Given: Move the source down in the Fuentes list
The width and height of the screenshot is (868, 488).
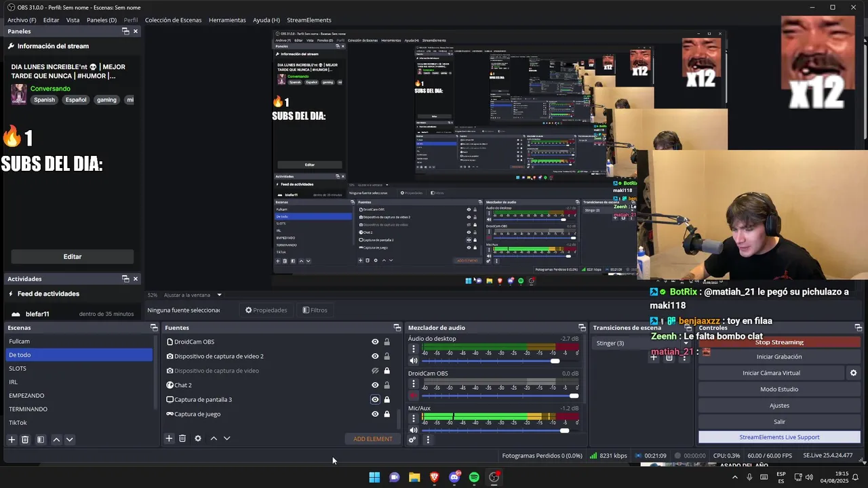Looking at the screenshot, I should pos(226,439).
